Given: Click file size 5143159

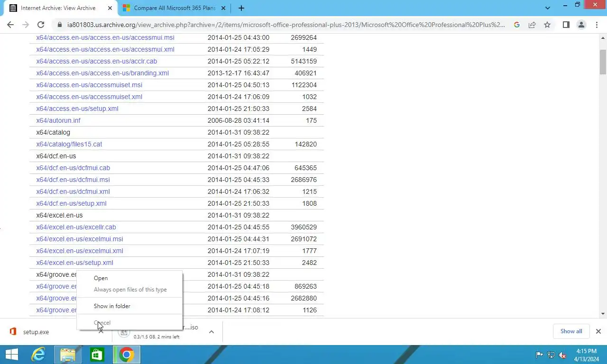Looking at the screenshot, I should point(304,61).
